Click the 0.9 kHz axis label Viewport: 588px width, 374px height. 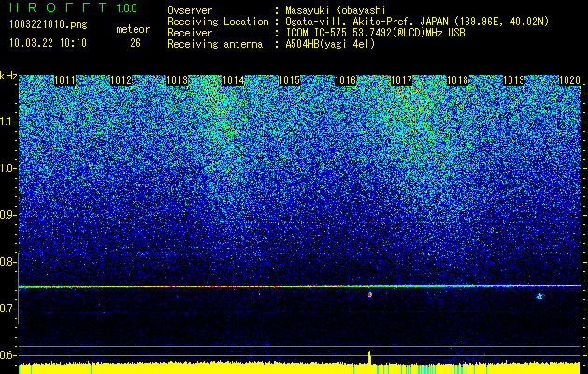pyautogui.click(x=8, y=215)
